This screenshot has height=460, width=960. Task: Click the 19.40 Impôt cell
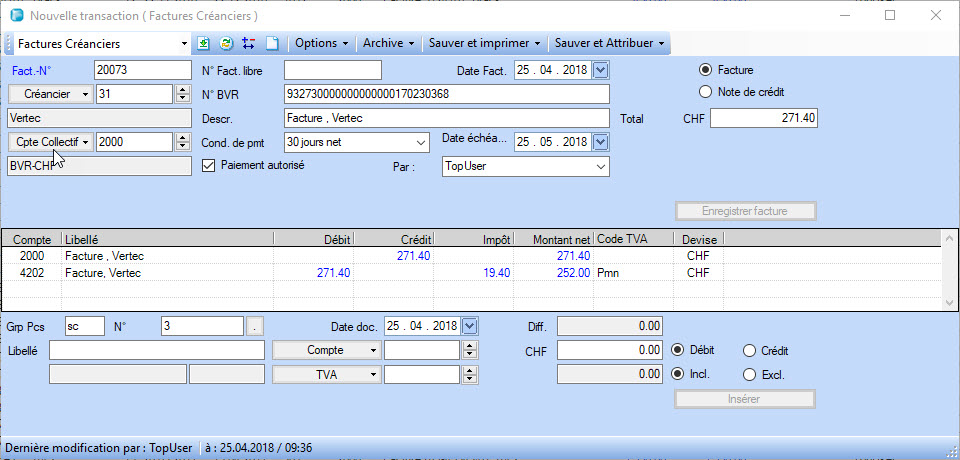[474, 273]
